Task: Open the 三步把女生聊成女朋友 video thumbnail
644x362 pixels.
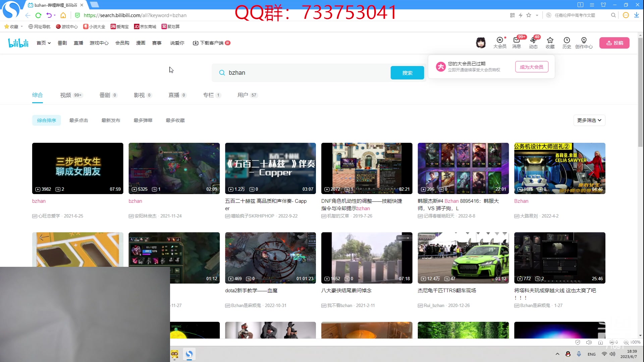Action: pos(78,168)
